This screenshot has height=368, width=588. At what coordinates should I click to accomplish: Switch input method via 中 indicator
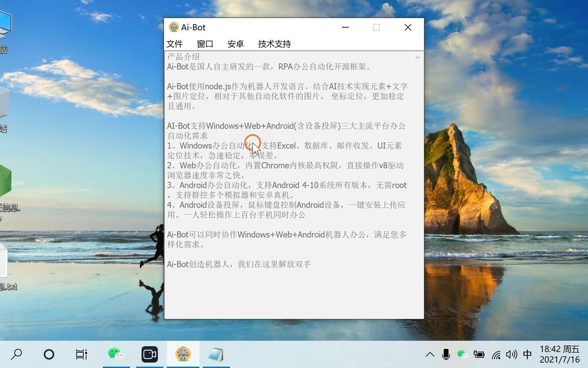pos(527,355)
